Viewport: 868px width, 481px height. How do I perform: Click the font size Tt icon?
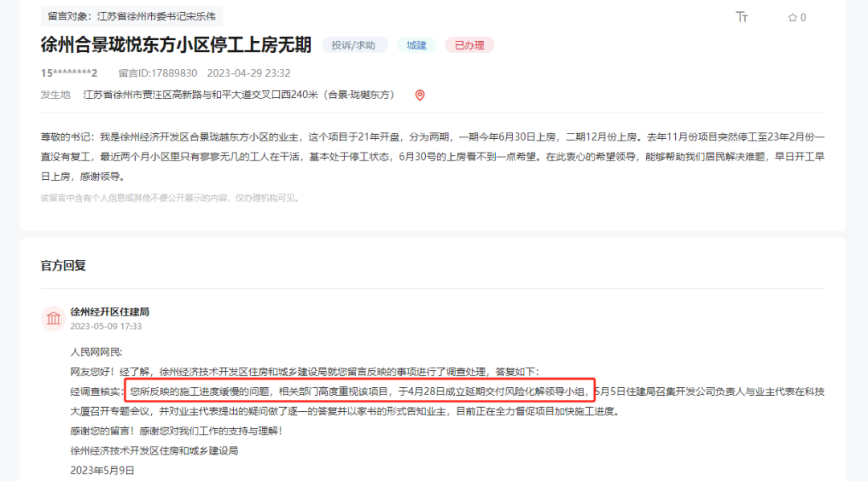click(x=742, y=17)
